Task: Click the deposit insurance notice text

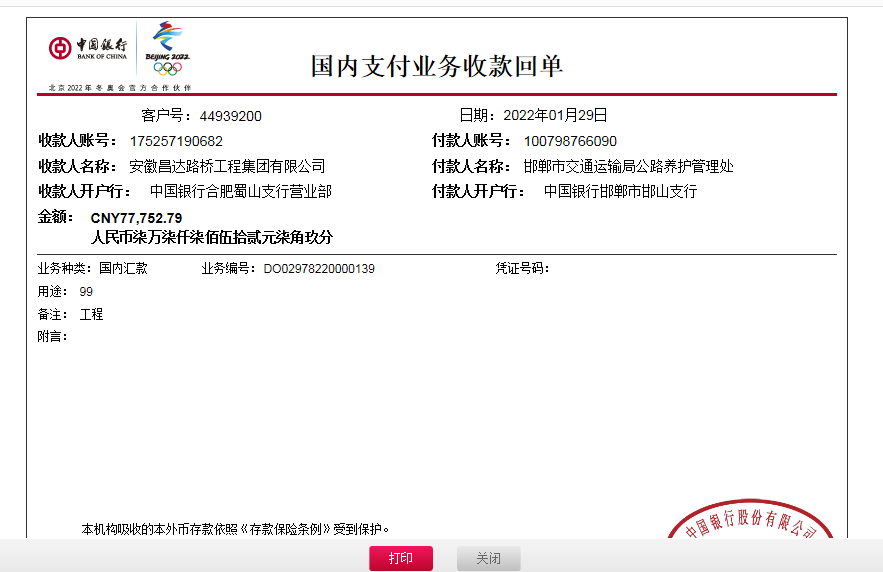Action: tap(235, 528)
